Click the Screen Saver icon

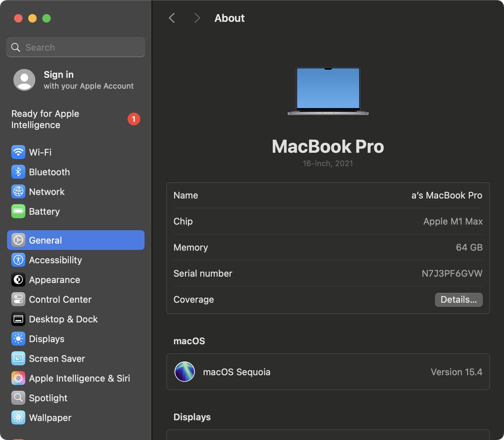[18, 359]
